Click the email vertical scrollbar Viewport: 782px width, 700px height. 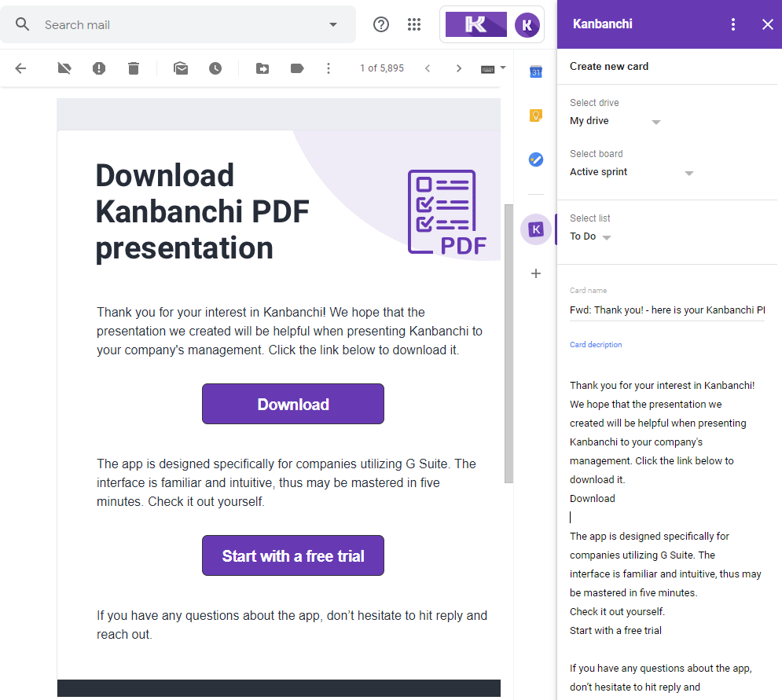pos(508,343)
